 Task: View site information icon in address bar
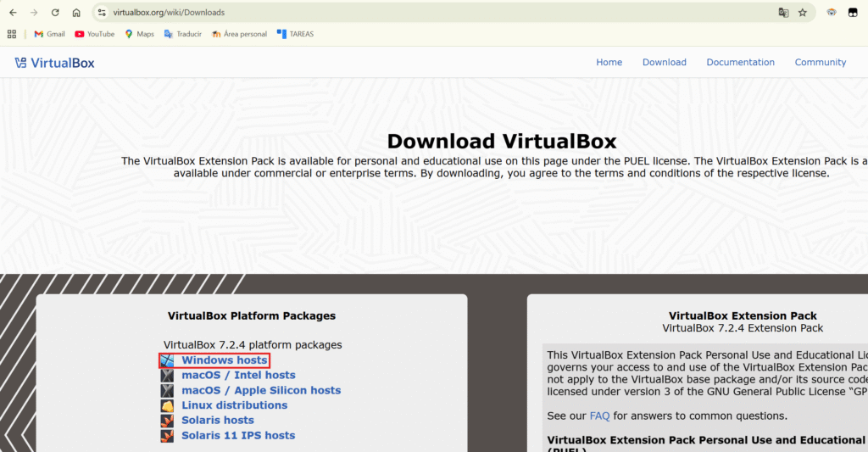pyautogui.click(x=102, y=13)
